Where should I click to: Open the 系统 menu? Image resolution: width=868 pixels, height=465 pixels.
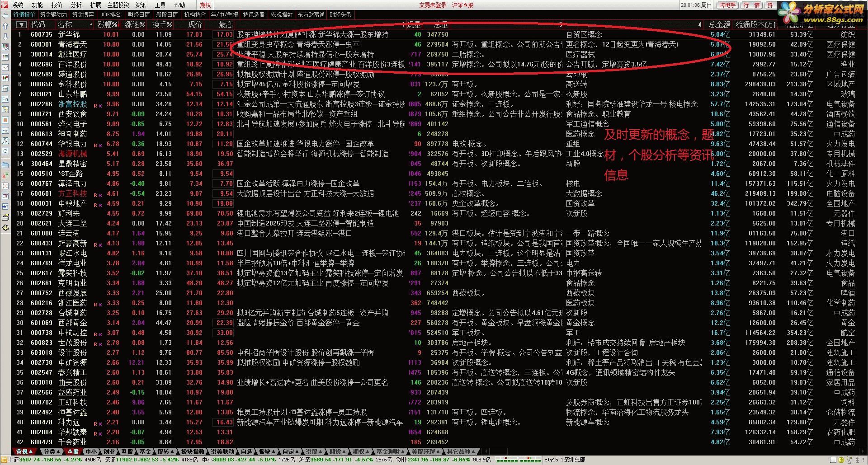click(x=18, y=5)
